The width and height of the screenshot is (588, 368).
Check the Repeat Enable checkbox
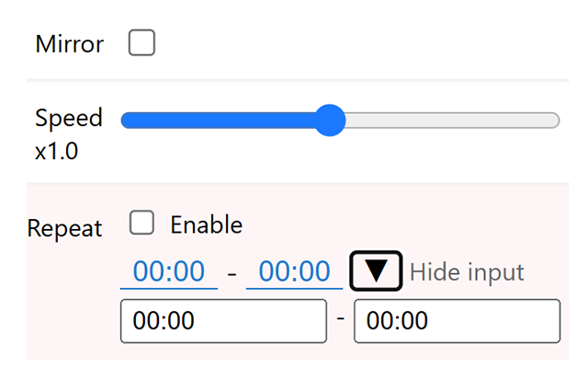click(141, 224)
